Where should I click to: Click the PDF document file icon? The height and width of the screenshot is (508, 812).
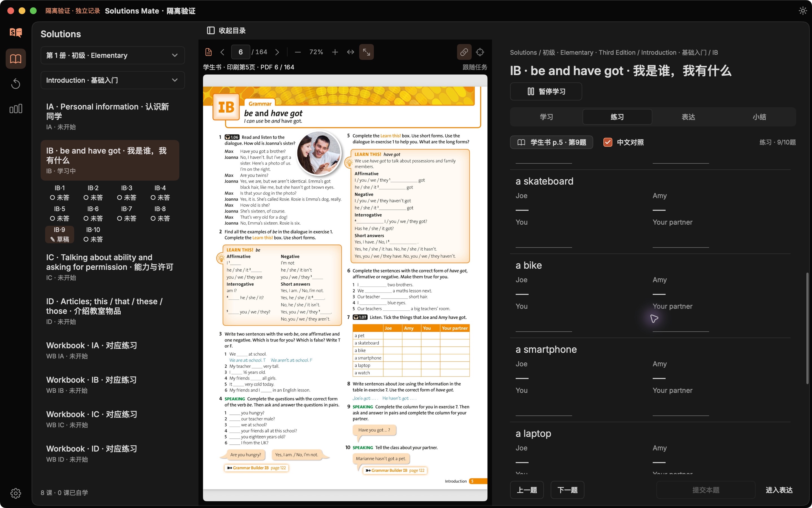[208, 52]
